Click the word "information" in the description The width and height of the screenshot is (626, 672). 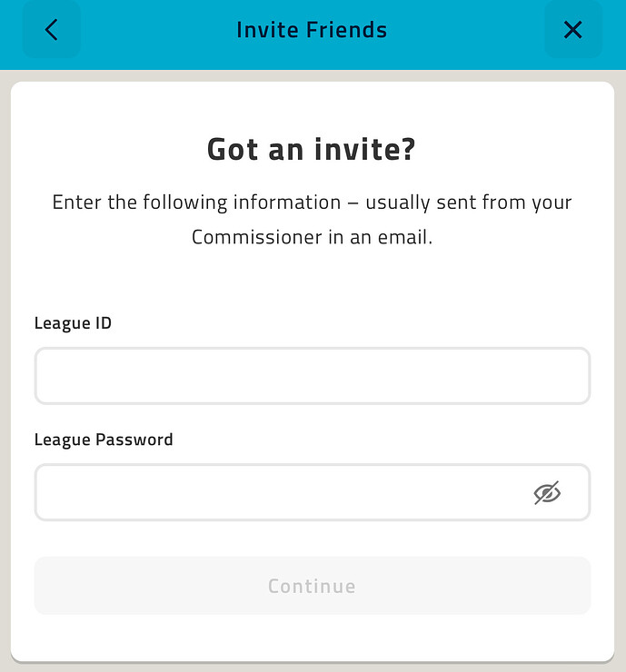(287, 203)
